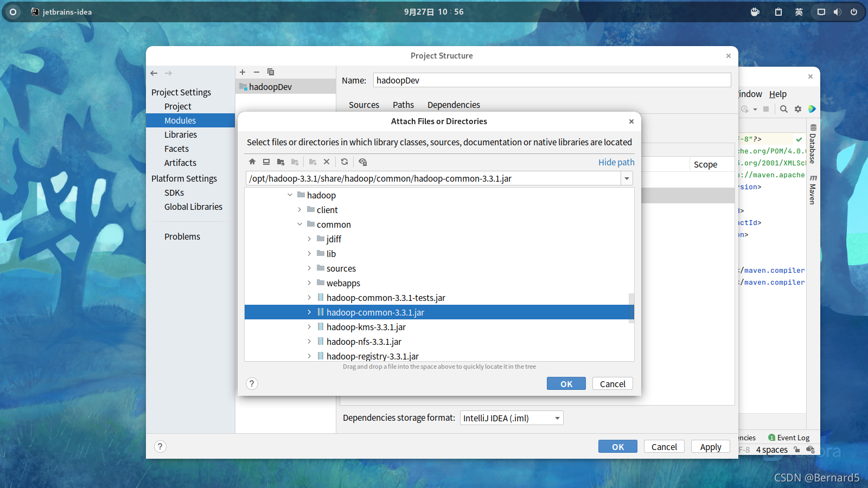Go to module directory icon

[x=295, y=162]
